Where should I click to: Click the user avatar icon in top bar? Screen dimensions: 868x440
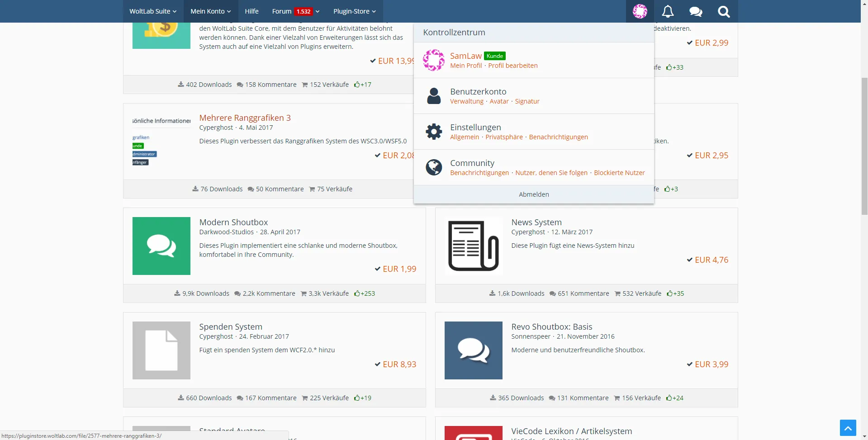640,11
